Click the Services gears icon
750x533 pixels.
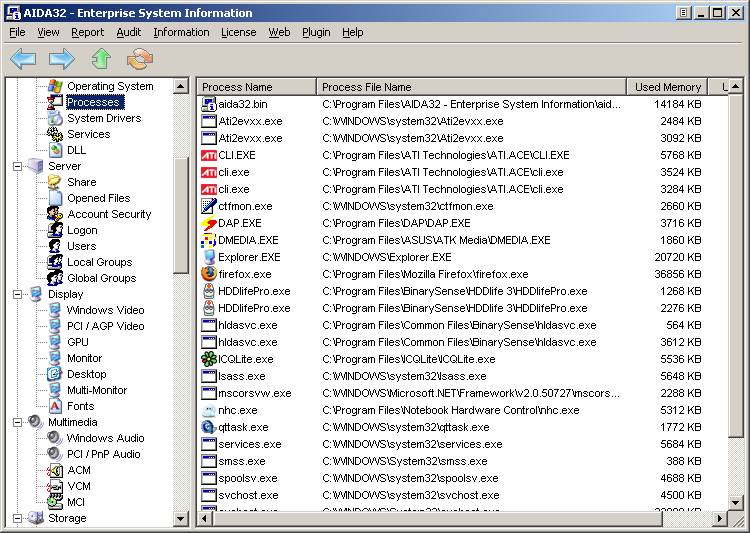[55, 134]
